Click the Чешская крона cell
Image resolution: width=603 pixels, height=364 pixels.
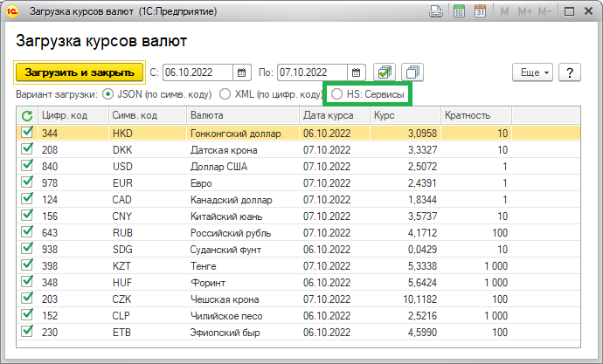243,299
